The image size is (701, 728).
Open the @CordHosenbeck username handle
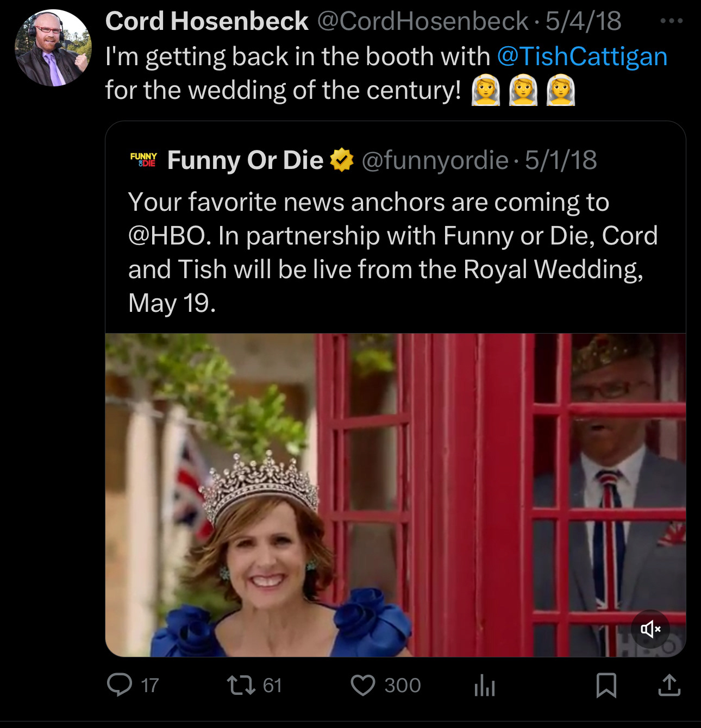click(x=422, y=21)
